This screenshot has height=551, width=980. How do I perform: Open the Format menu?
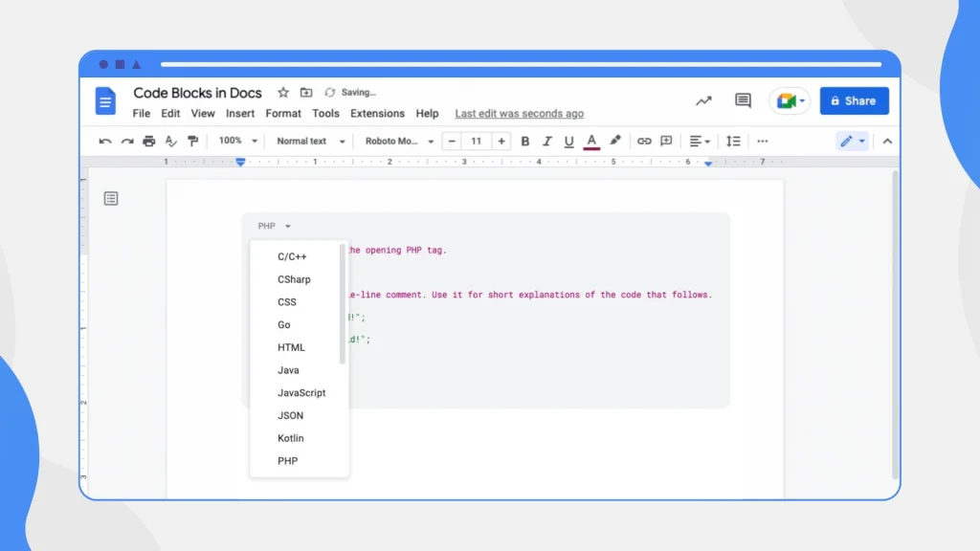pyautogui.click(x=283, y=113)
